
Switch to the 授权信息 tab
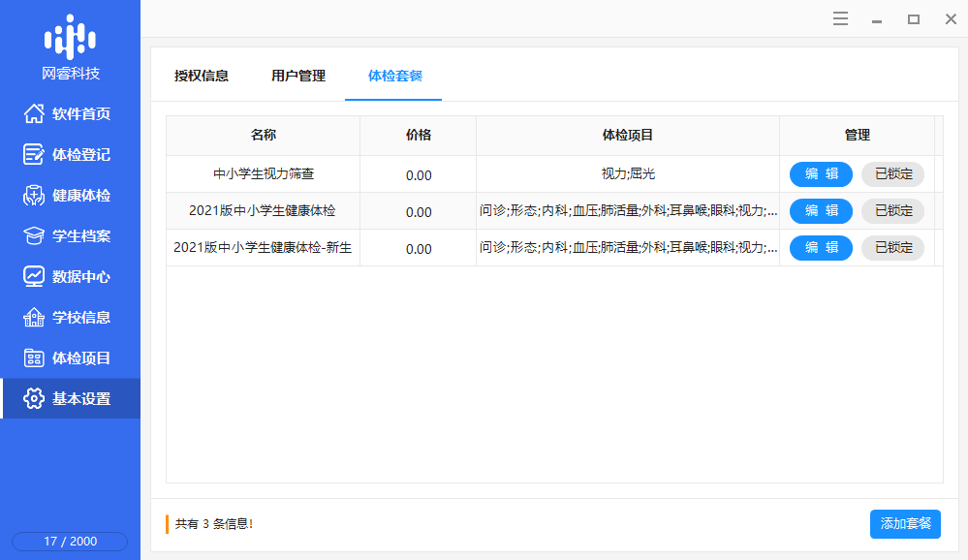point(202,76)
